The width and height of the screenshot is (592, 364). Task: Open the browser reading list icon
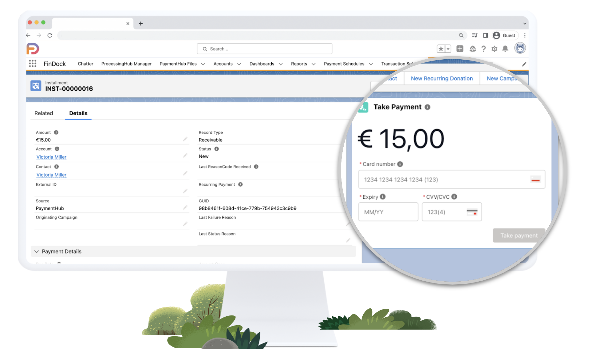point(475,35)
